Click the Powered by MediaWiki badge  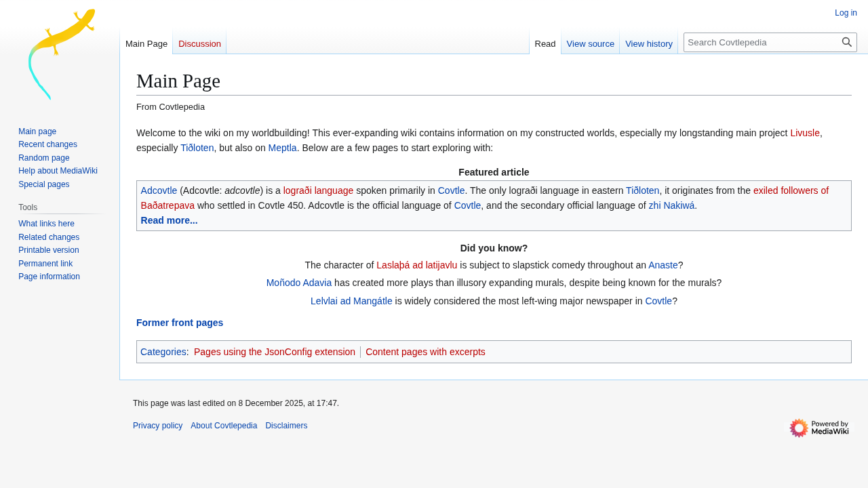818,428
